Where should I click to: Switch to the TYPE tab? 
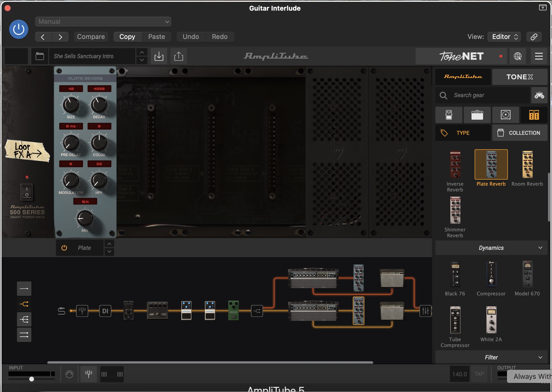pos(463,133)
